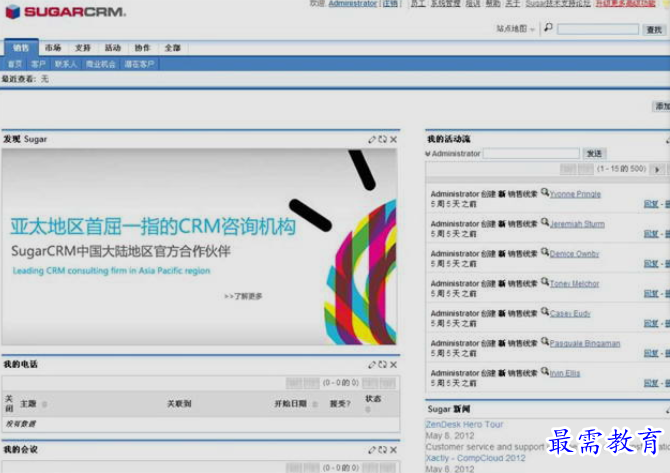
Task: Click detail magnifier icon beside Casey Eudy
Action: pyautogui.click(x=545, y=312)
